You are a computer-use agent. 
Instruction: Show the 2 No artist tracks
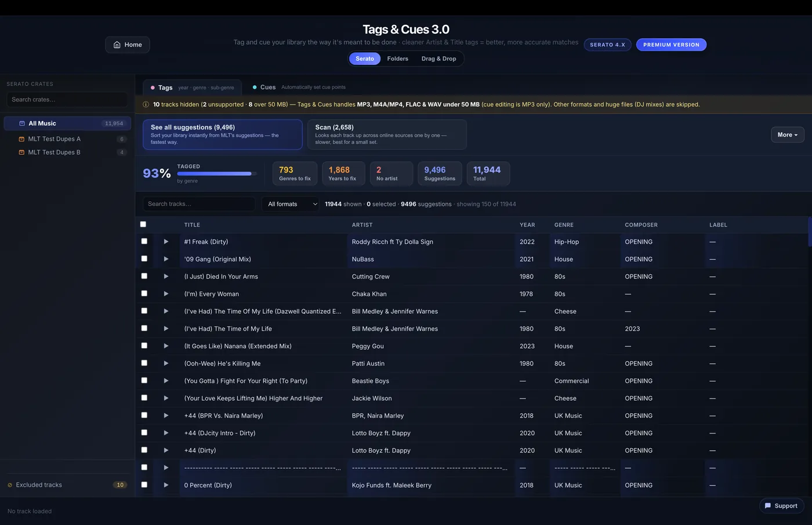pos(391,173)
